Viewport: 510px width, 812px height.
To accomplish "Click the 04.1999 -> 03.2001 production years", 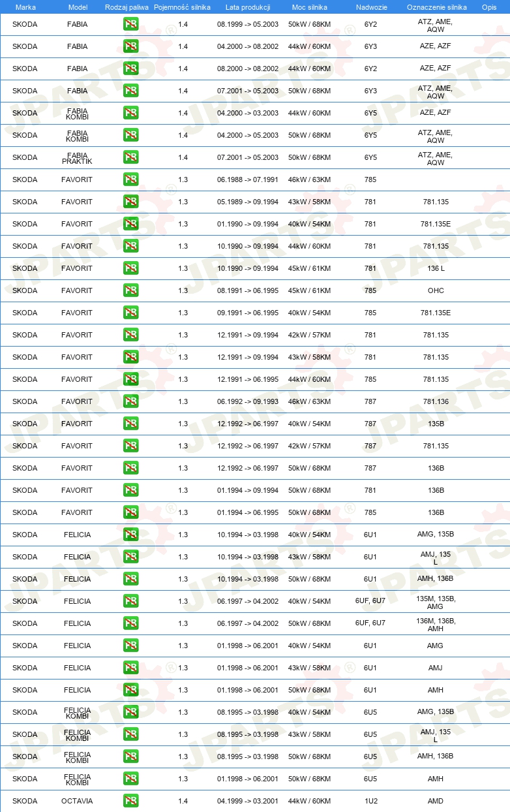I will (248, 801).
